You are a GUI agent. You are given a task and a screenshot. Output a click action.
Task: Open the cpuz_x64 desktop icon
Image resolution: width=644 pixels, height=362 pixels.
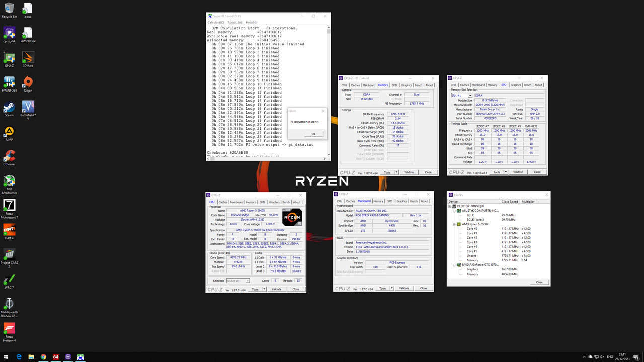[x=9, y=35]
